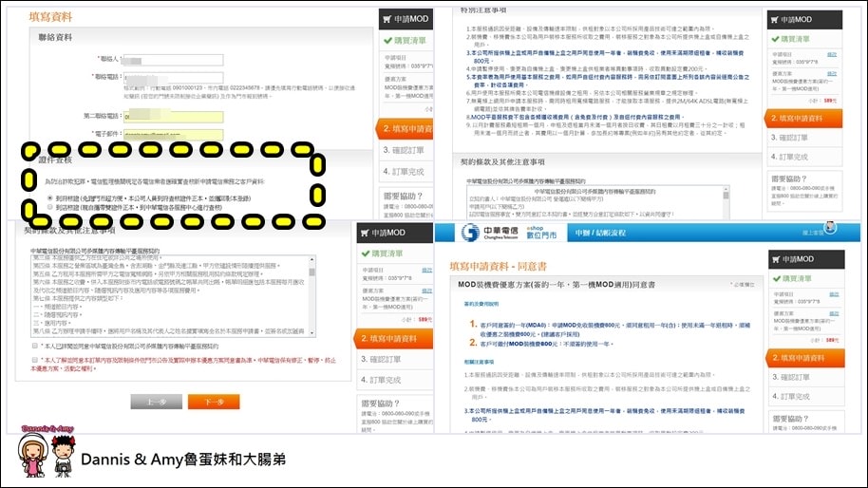868x488 pixels.
Task: Click the cart icon in the panel with 下一步
Action: tap(365, 233)
